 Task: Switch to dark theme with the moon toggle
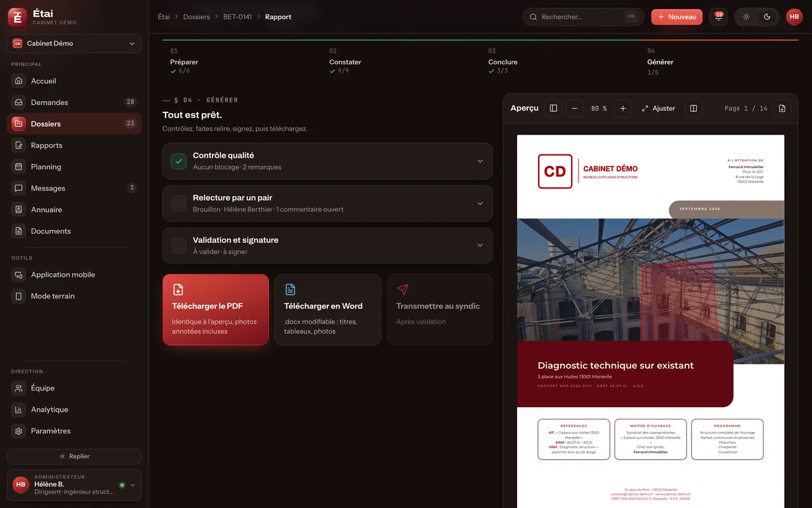pos(767,17)
